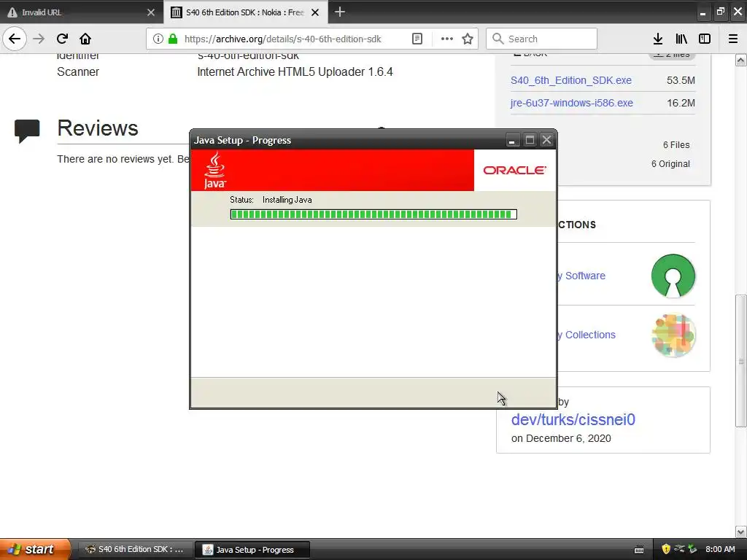This screenshot has width=747, height=560.
Task: Toggle Firefox sidebar view
Action: tap(705, 39)
